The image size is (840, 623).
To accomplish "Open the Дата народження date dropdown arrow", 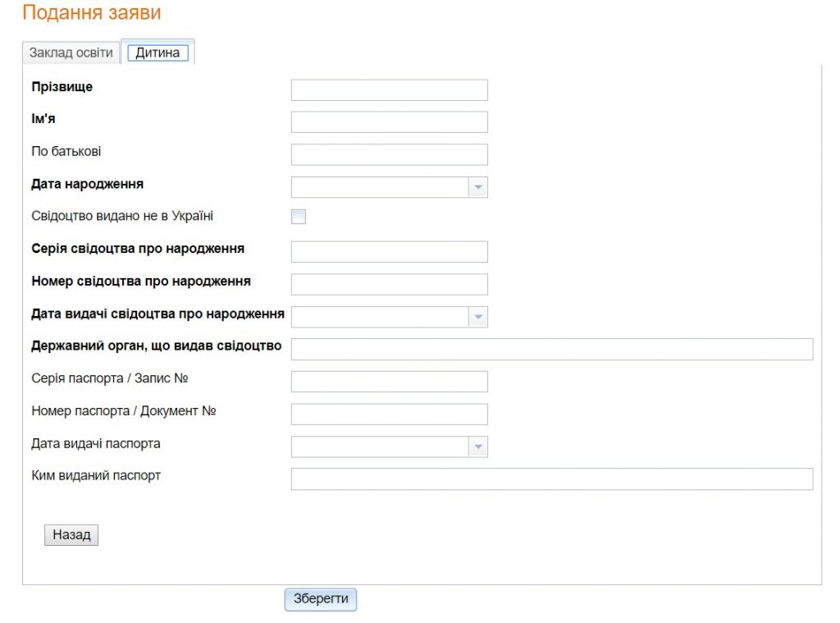I will pos(478,187).
